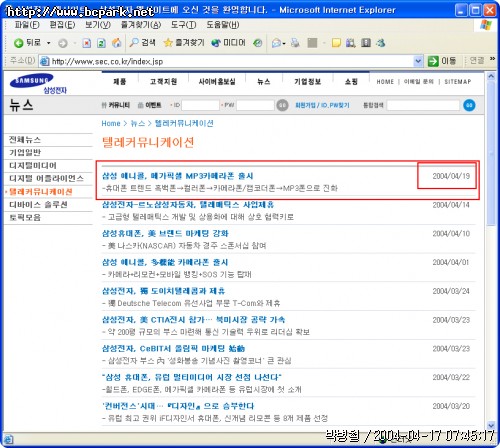Open the Favorites (즐겨찾기) star button

[x=184, y=43]
